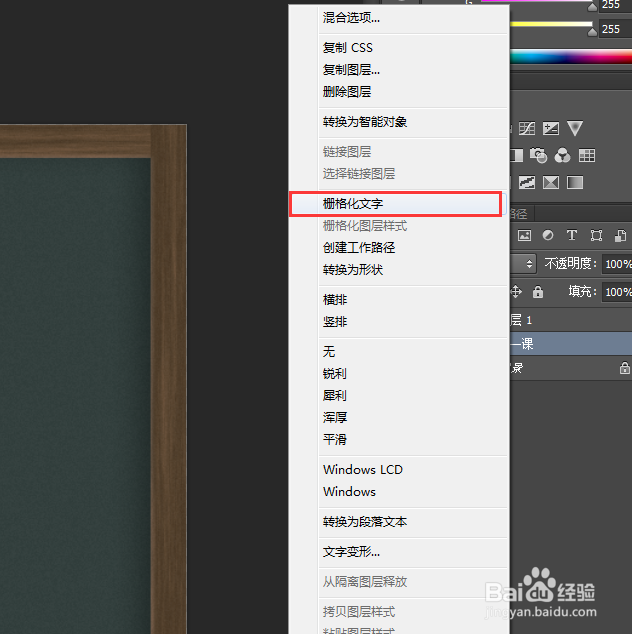Click the yellow color slider handle
Screen dimensions: 632x634
coord(592,32)
